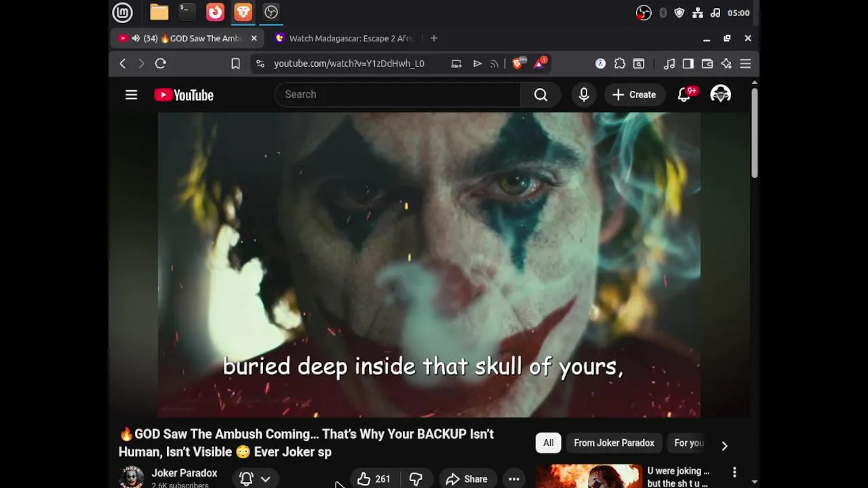Open the recommended video thumbnail
868x488 pixels.
tap(589, 476)
